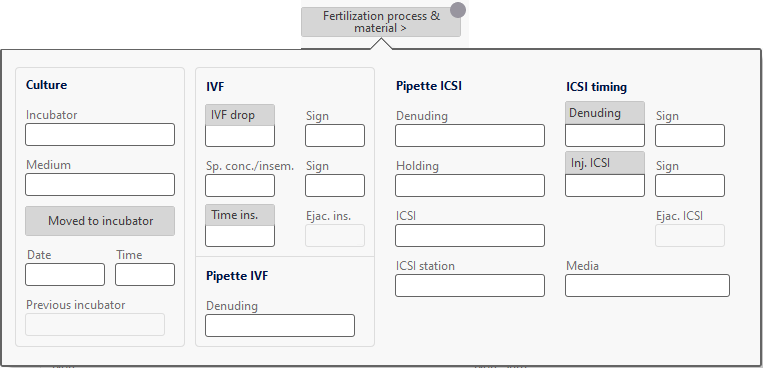
Task: Click the IVF drop timestamp button
Action: (240, 115)
